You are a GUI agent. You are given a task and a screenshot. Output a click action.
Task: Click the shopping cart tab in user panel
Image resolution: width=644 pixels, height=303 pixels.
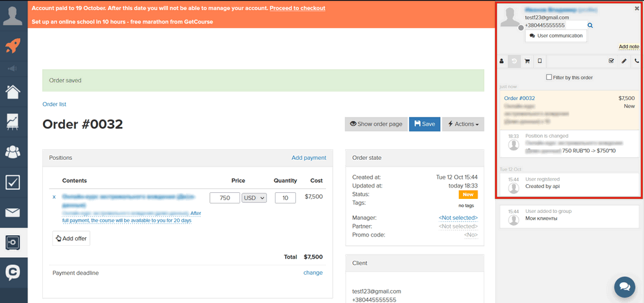[527, 61]
